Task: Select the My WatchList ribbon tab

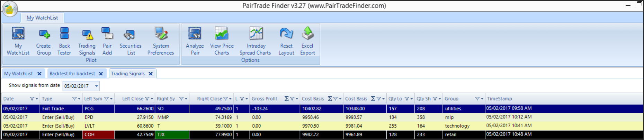Action: [42, 18]
